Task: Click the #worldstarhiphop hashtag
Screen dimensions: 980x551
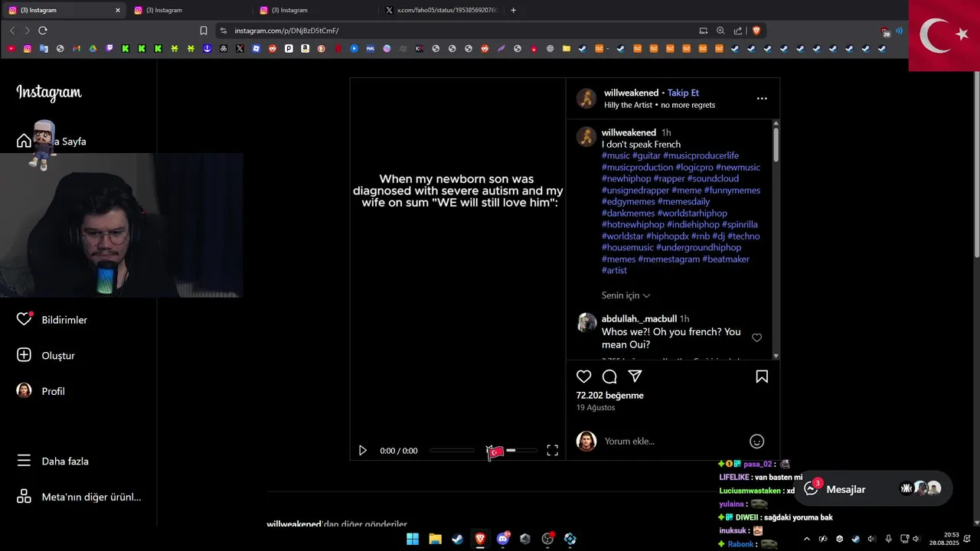Action: [x=692, y=213]
